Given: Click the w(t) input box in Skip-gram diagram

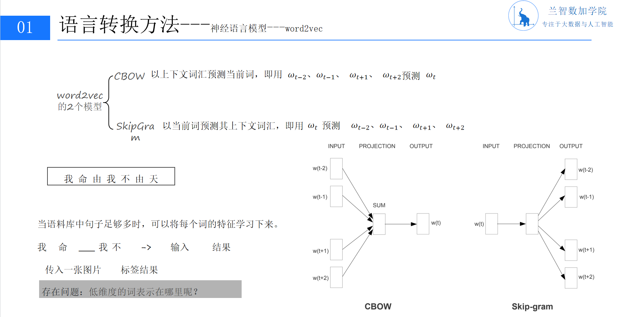Looking at the screenshot, I should [492, 224].
